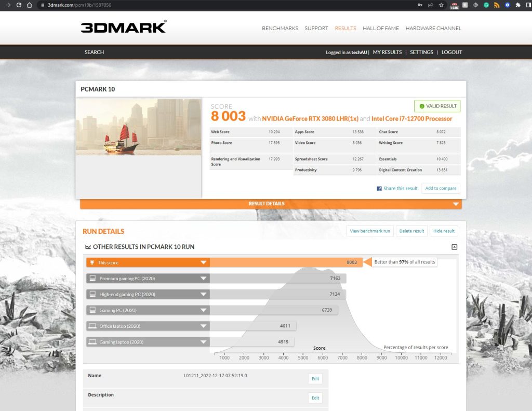Click the Facebook share icon
Image resolution: width=532 pixels, height=411 pixels.
click(379, 189)
